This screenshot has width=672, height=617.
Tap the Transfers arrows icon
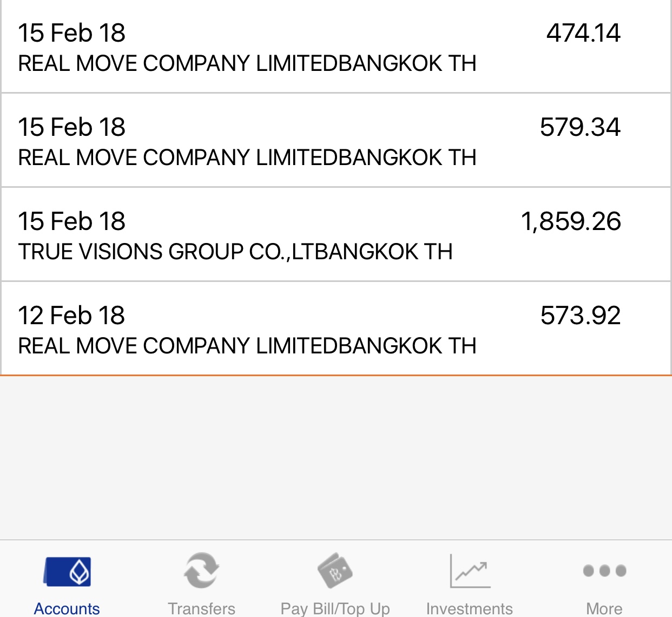click(201, 570)
